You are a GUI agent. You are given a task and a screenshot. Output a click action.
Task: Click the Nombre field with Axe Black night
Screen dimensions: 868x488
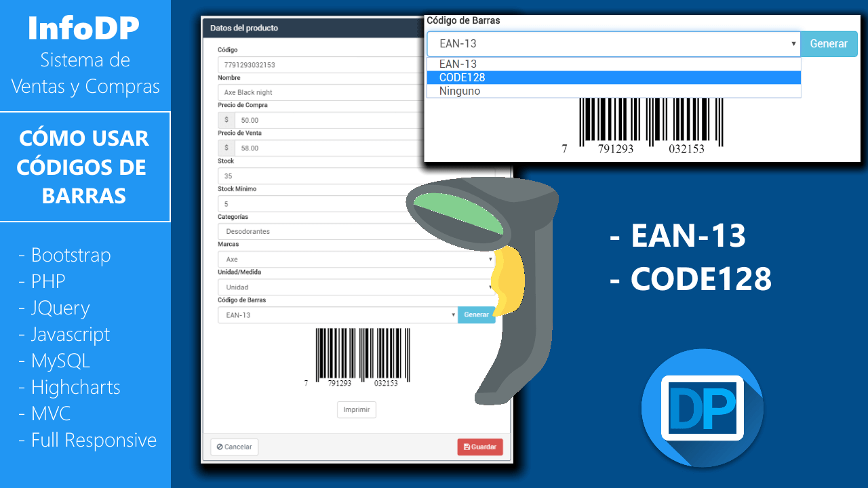click(x=319, y=92)
